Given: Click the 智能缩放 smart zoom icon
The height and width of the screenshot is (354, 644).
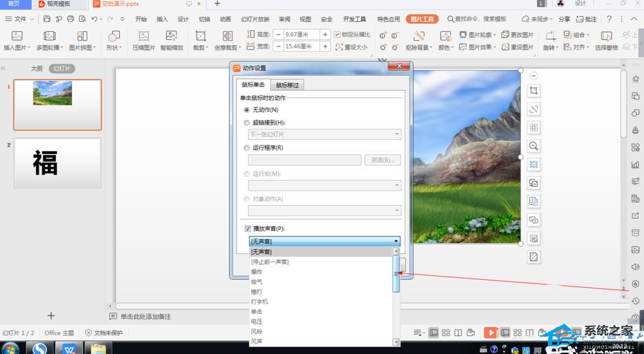Looking at the screenshot, I should (x=171, y=37).
